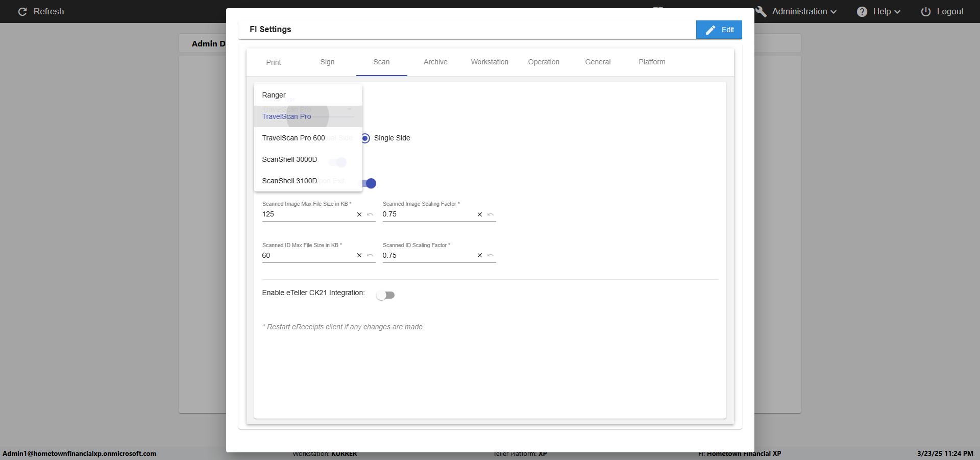Screen dimensions: 980x460
Task: Clear the Scanned ID Scaling Factor value
Action: click(x=480, y=256)
